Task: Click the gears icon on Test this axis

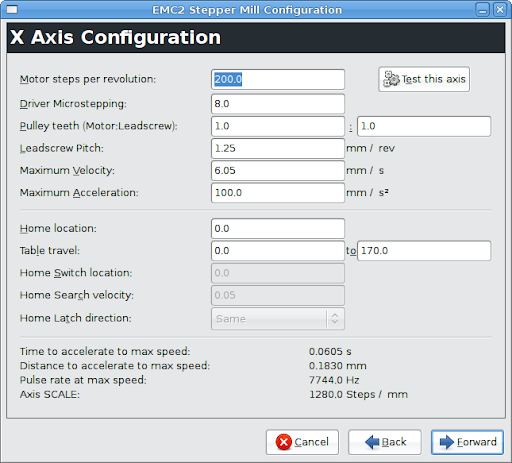Action: pos(391,79)
